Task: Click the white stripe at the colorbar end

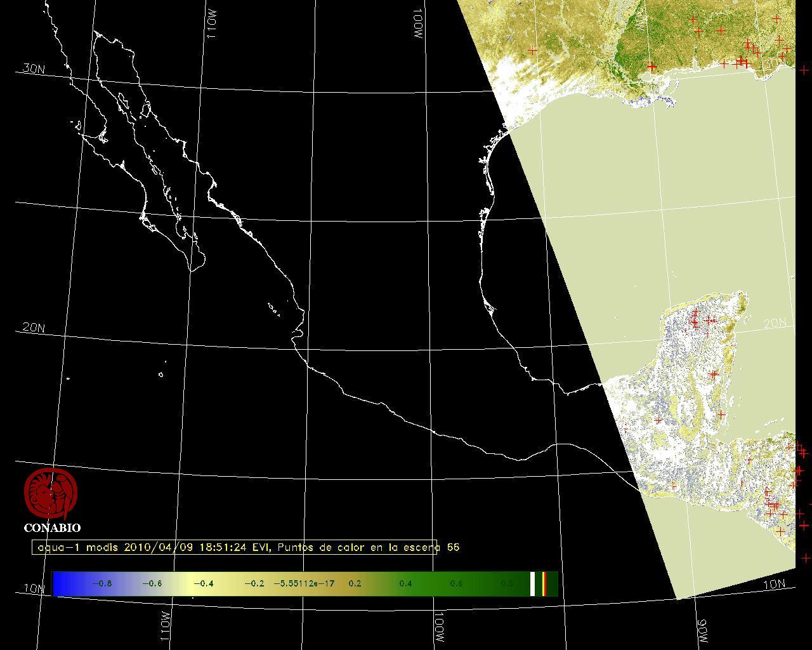Action: point(533,583)
